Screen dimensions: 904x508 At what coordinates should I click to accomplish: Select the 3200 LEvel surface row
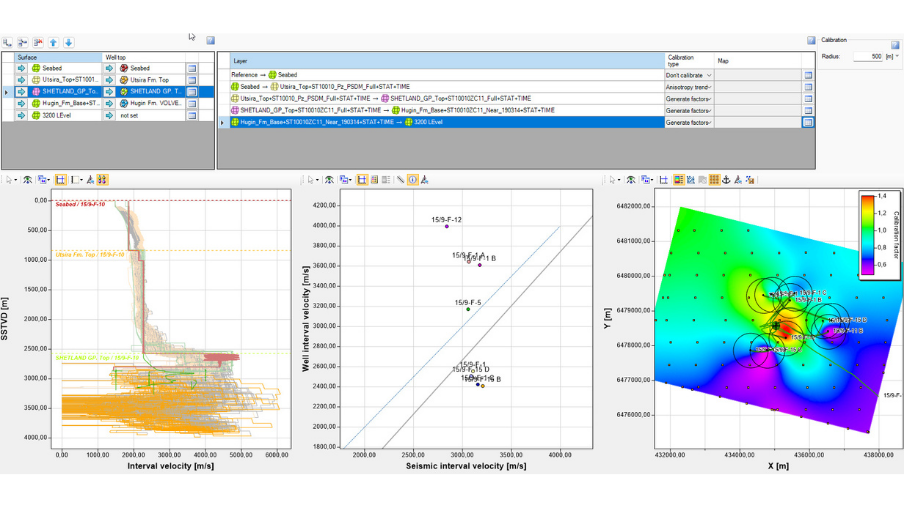pyautogui.click(x=58, y=115)
